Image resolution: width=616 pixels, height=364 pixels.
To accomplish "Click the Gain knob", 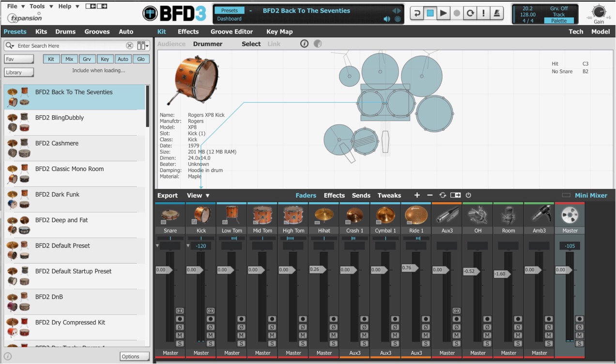I will (599, 12).
